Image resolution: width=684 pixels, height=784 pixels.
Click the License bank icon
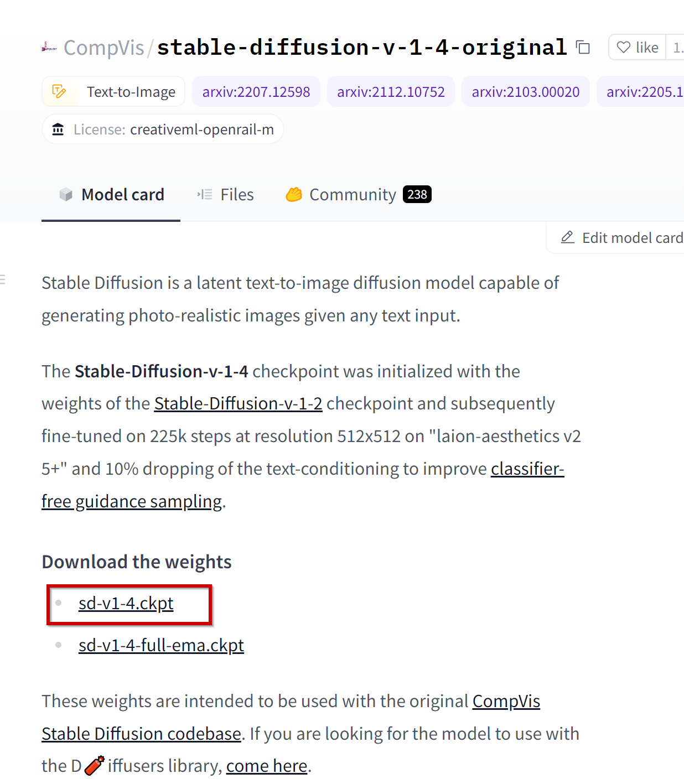[58, 129]
